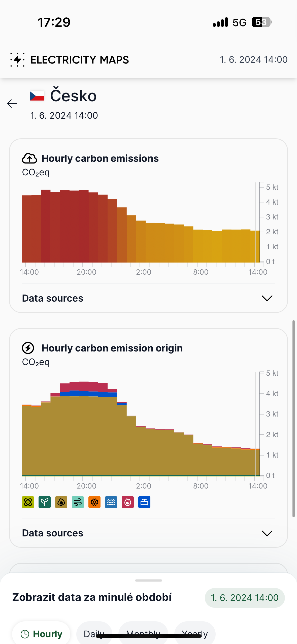Viewport: 297px width, 644px height.
Task: Click the blue hydro storage legend icon
Action: pyautogui.click(x=144, y=502)
